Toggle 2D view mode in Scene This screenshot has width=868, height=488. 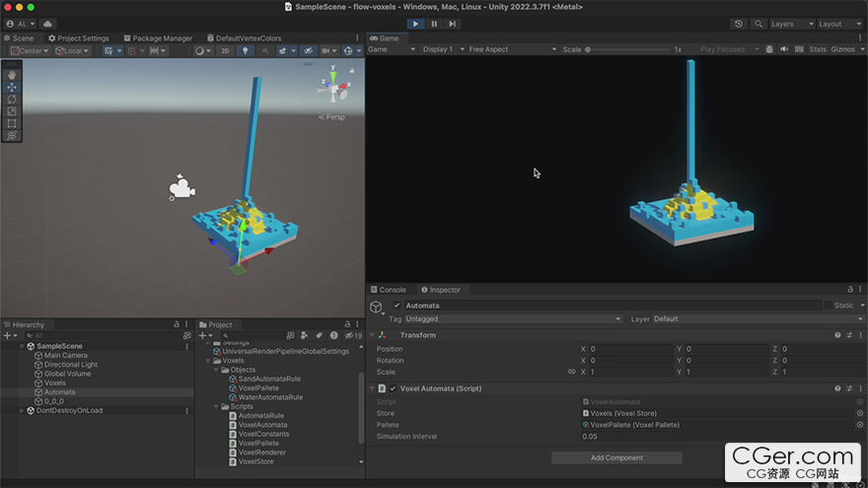click(225, 50)
